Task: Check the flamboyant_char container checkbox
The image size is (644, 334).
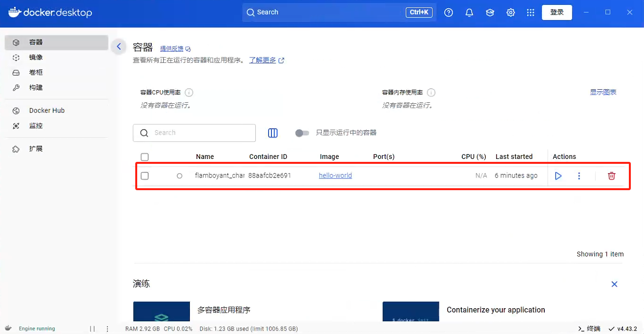Action: click(145, 176)
